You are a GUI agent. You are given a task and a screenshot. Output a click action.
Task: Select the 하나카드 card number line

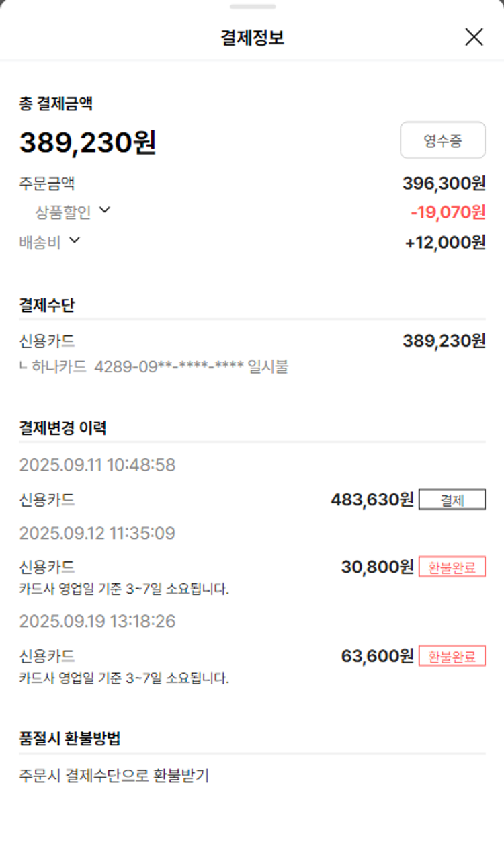click(154, 367)
